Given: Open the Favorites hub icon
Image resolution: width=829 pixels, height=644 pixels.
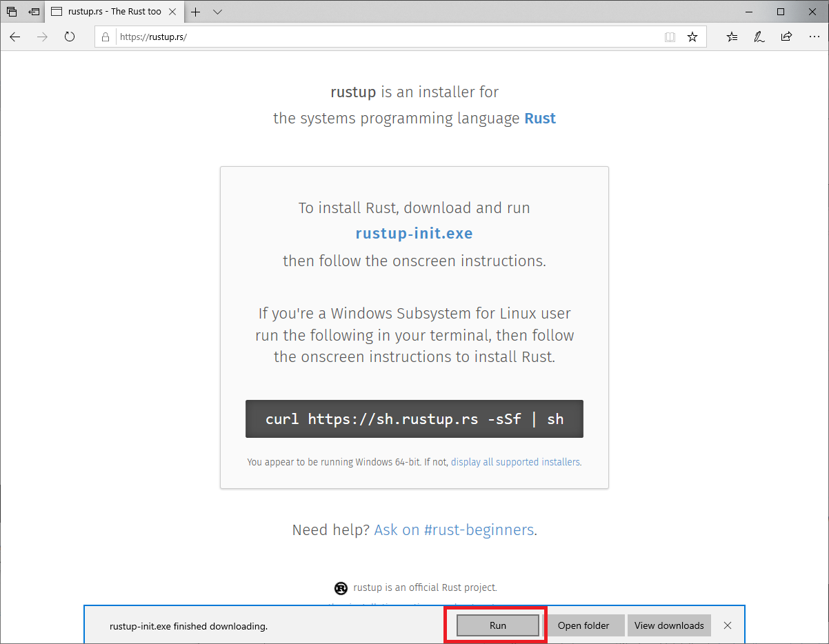Looking at the screenshot, I should click(x=732, y=37).
